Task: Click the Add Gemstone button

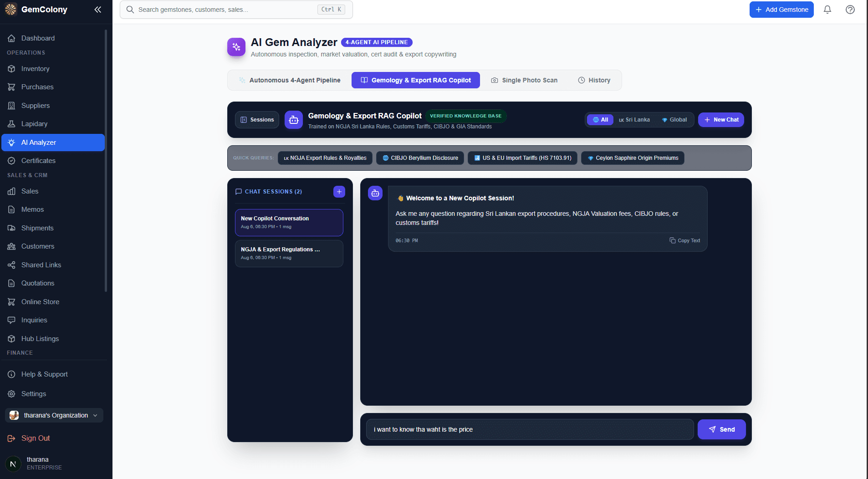Action: pyautogui.click(x=781, y=10)
